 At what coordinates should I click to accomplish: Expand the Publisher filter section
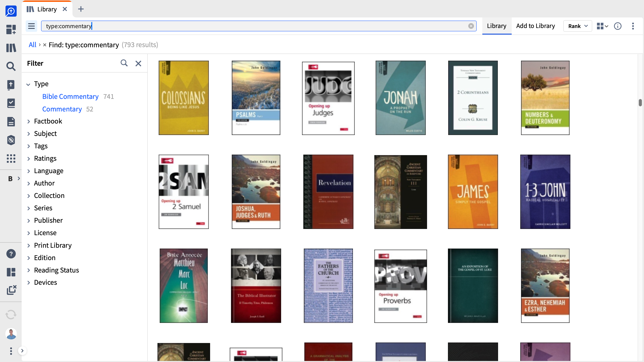(29, 221)
